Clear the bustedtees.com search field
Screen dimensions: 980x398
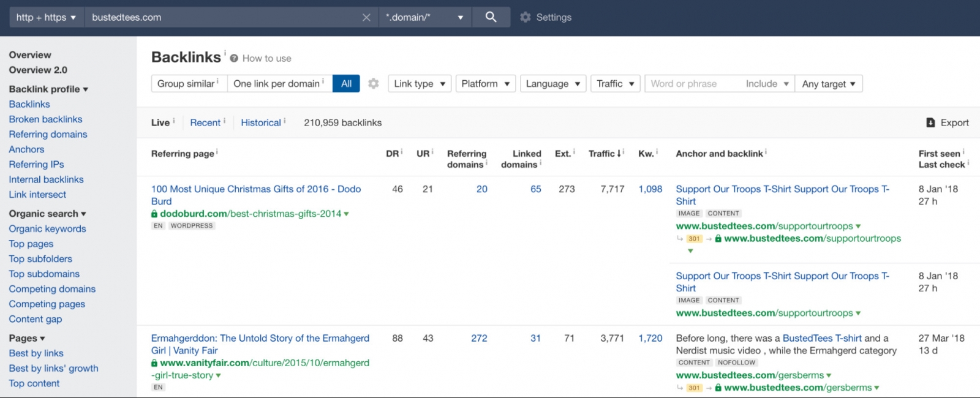[366, 17]
